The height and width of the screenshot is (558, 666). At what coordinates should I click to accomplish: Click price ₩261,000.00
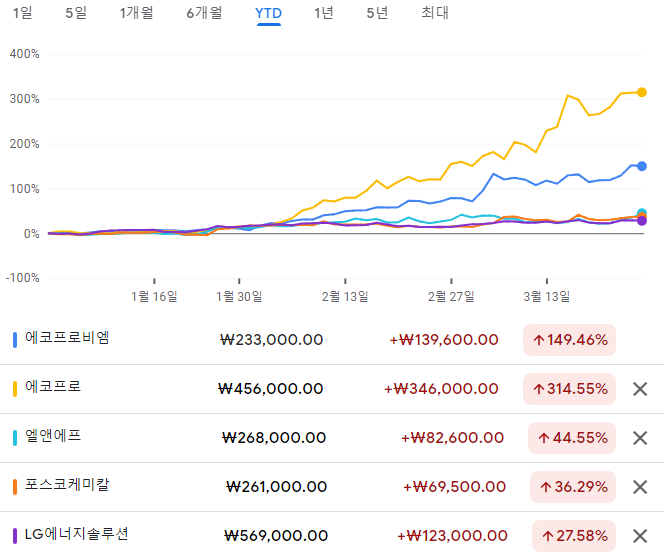pyautogui.click(x=277, y=487)
